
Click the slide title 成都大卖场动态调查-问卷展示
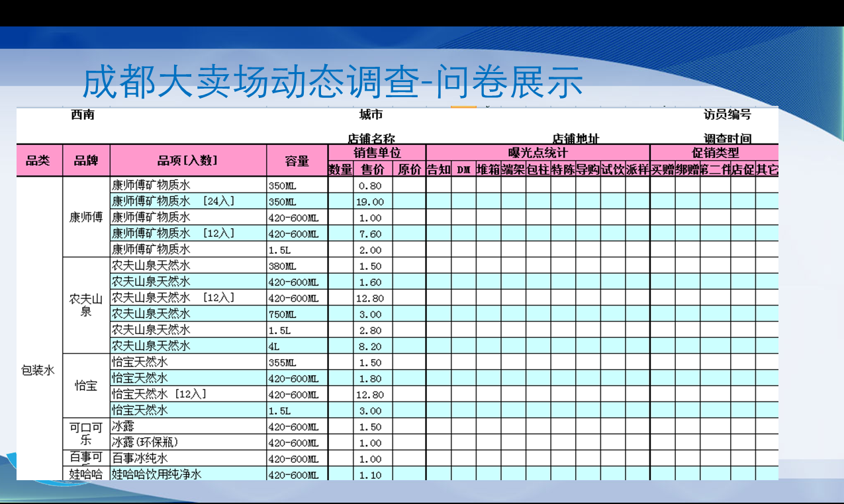pos(333,82)
